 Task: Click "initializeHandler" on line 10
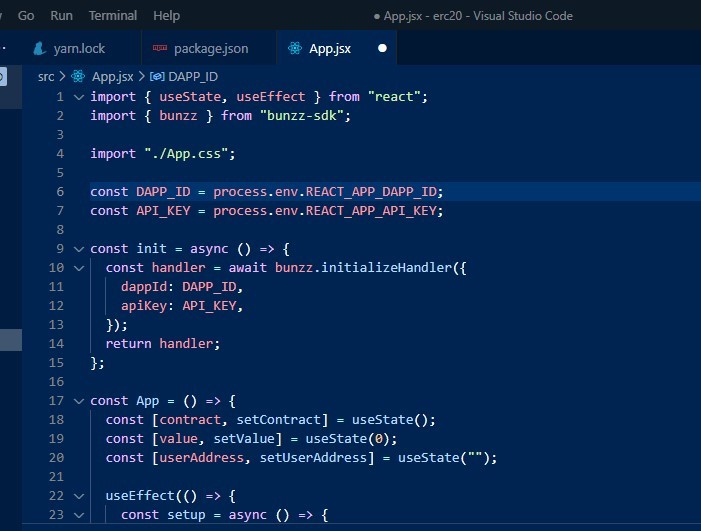387,268
